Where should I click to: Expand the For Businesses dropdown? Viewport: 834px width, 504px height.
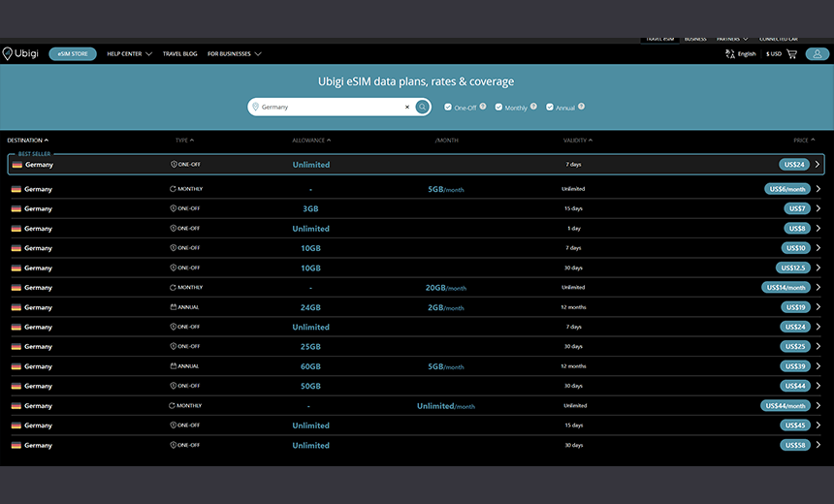234,53
